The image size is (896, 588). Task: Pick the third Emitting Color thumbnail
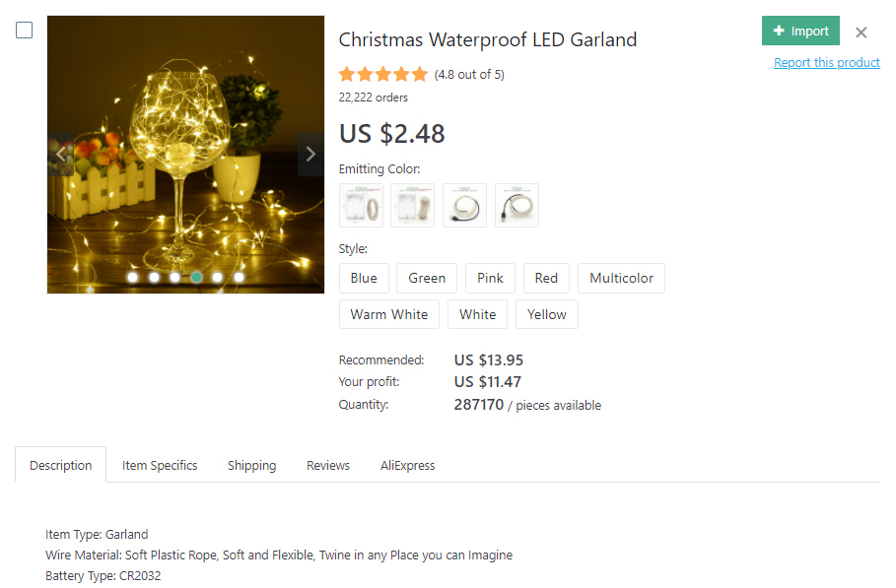point(464,205)
